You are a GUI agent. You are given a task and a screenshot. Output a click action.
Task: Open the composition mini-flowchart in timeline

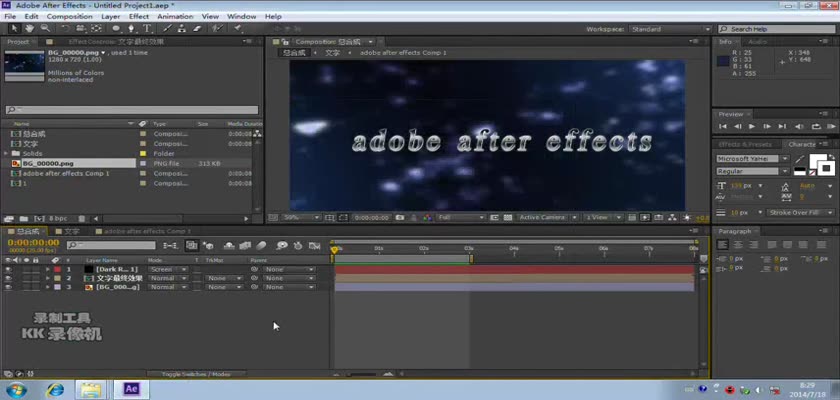point(170,246)
